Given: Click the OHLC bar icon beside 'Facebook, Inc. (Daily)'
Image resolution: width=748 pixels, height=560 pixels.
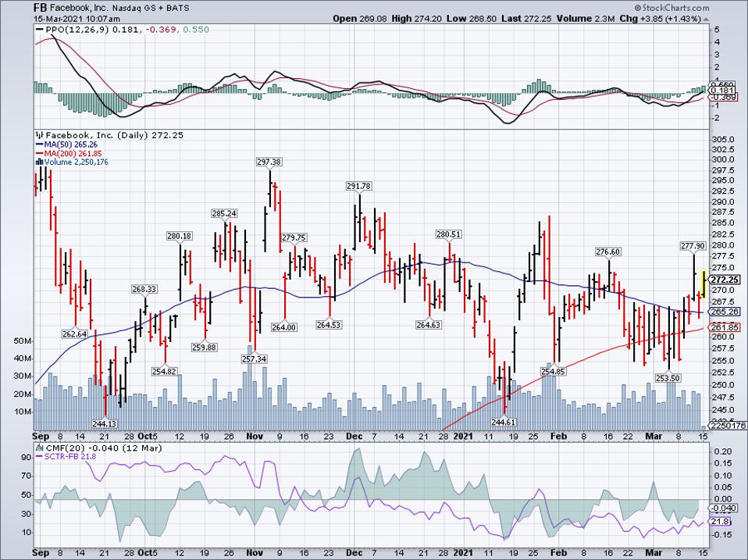Looking at the screenshot, I should [x=39, y=135].
